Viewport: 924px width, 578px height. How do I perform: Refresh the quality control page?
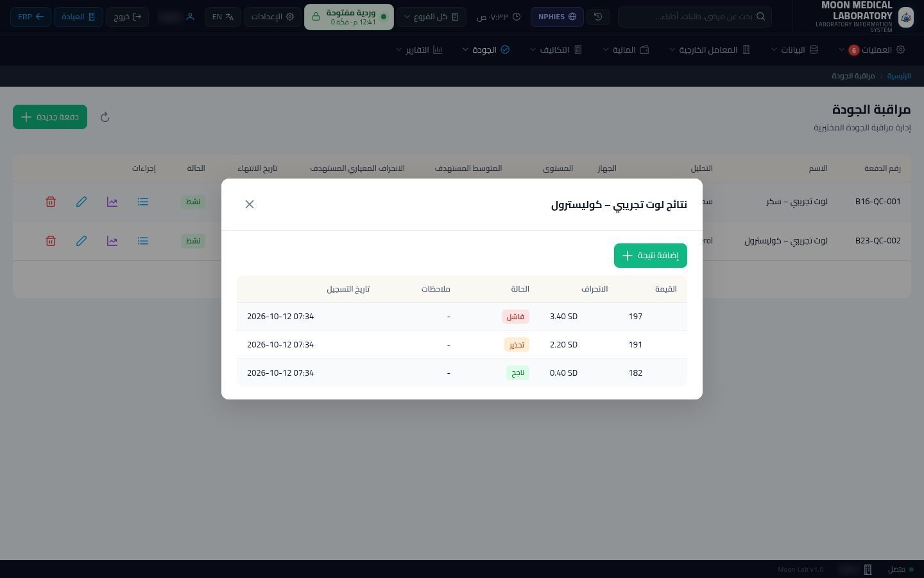(x=105, y=117)
